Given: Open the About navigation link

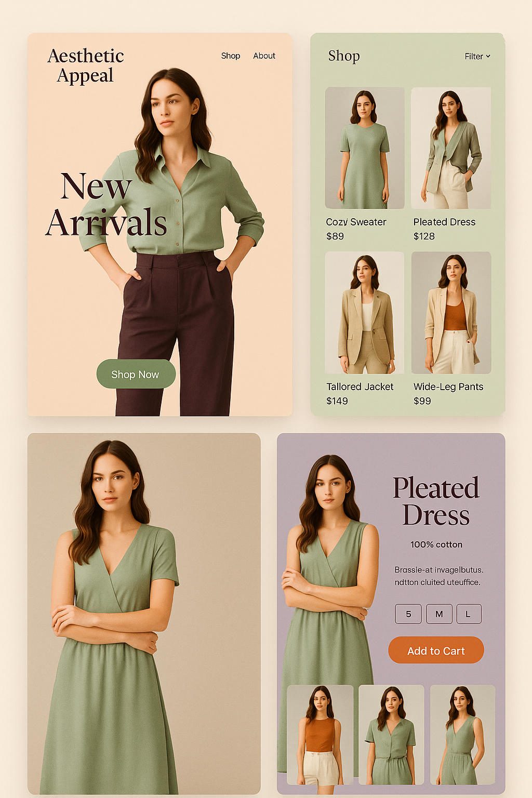Looking at the screenshot, I should 264,56.
